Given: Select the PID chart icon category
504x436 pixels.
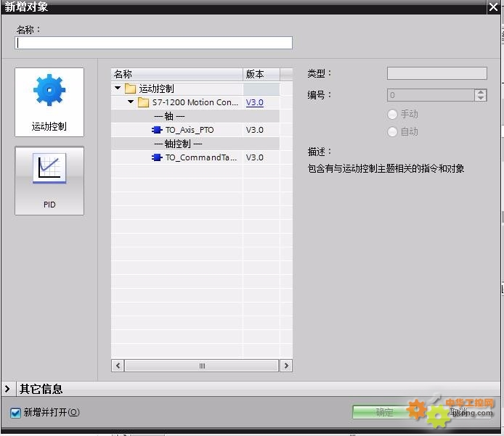Looking at the screenshot, I should (x=49, y=181).
